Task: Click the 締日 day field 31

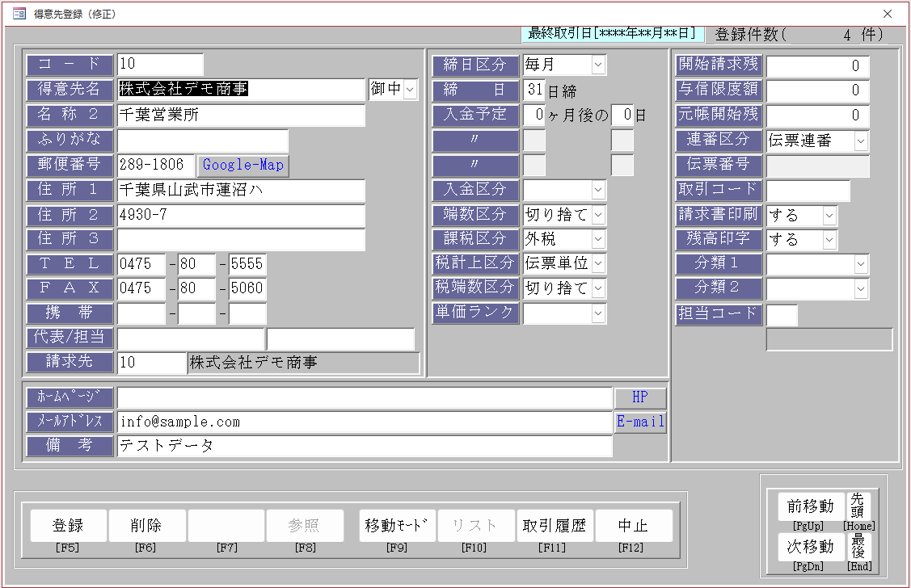Action: point(534,90)
